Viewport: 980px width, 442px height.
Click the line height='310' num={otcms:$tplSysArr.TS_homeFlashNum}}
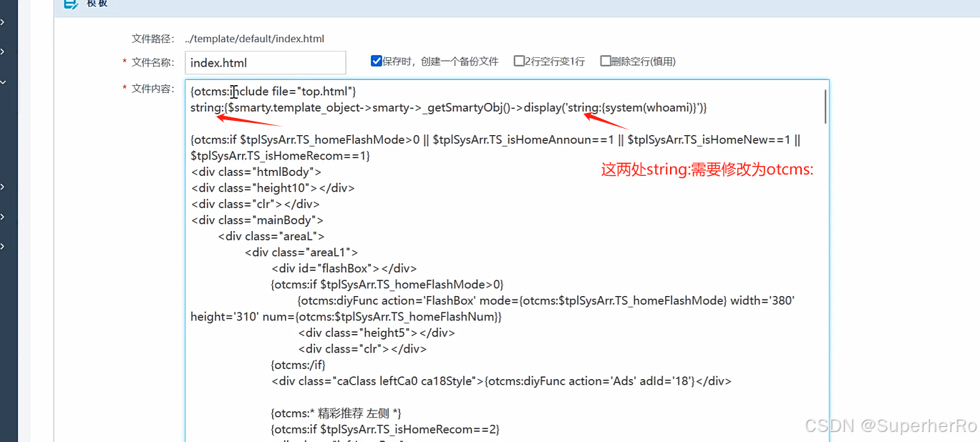[346, 316]
